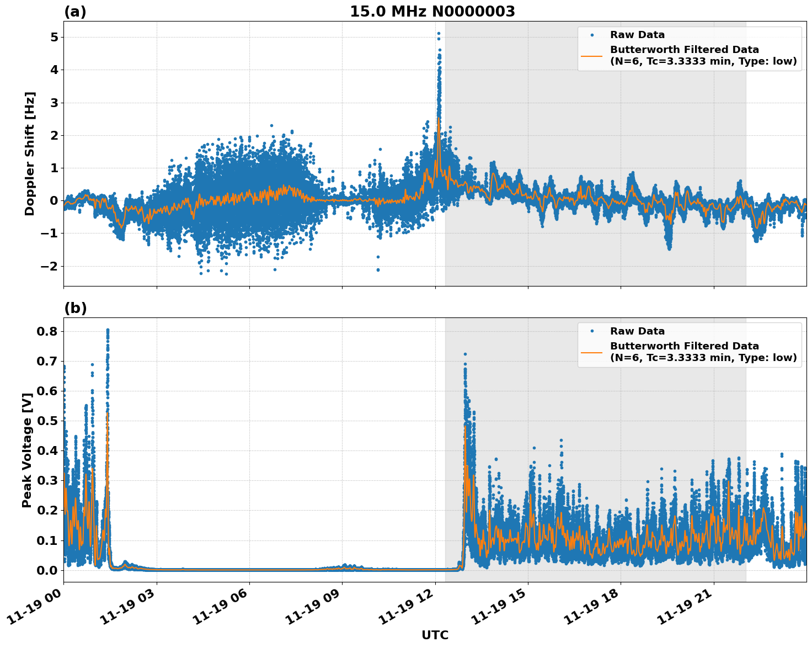Click the "(a)" panel label
Screen dimensions: 812x647
click(x=75, y=12)
